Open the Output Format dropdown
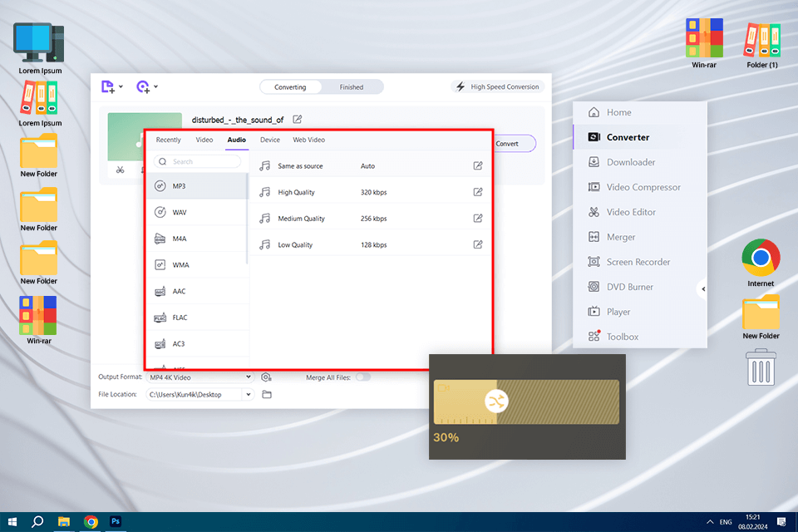This screenshot has height=532, width=798. click(200, 377)
